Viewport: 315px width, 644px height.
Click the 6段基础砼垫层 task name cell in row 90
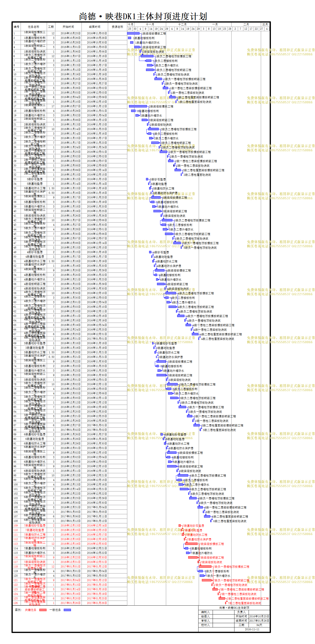[x=34, y=439]
